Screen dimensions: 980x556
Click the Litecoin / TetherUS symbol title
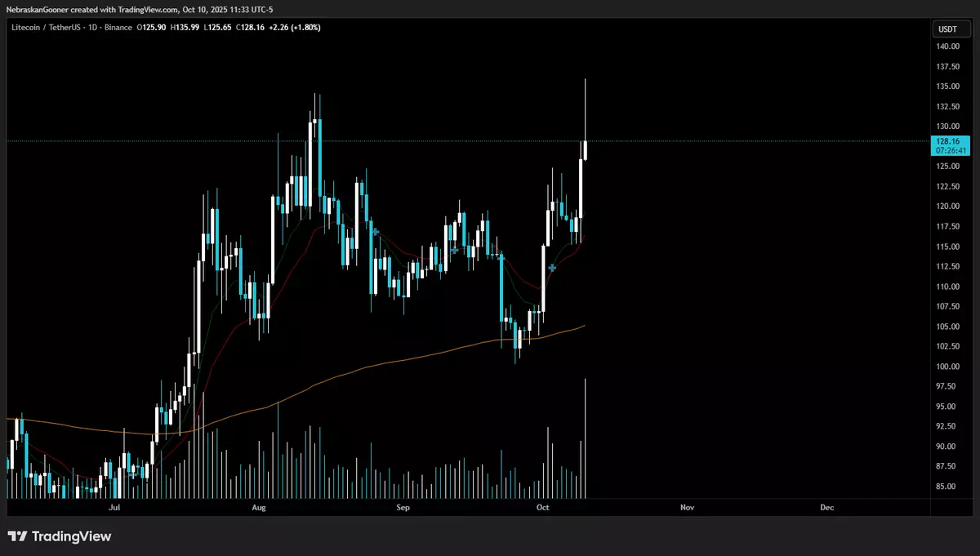tap(48, 28)
